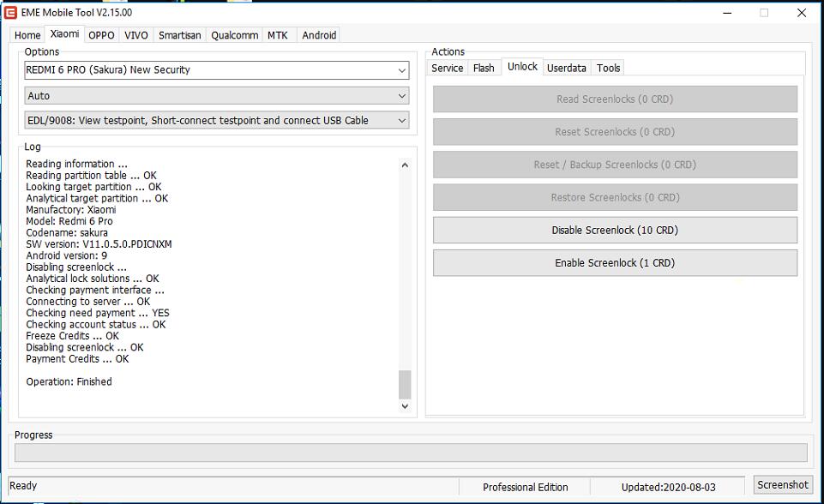Click Disable Screenlock (10 CRD)
Image resolution: width=824 pixels, height=504 pixels.
(x=615, y=231)
